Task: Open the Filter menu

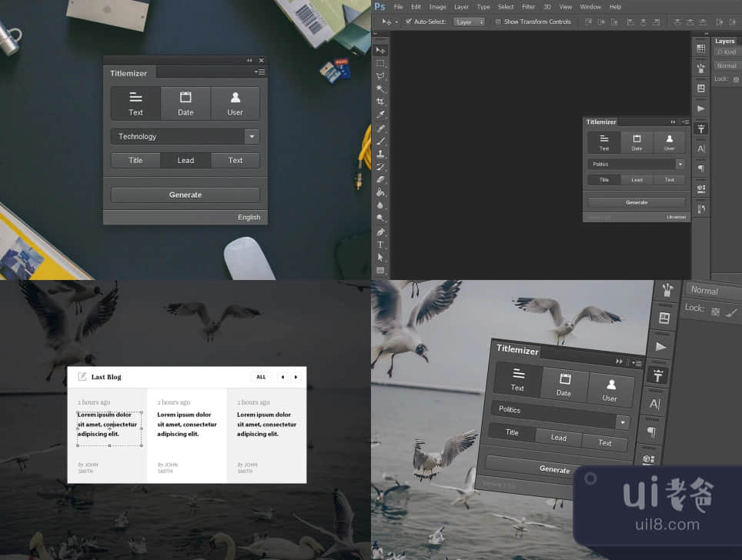Action: coord(528,7)
